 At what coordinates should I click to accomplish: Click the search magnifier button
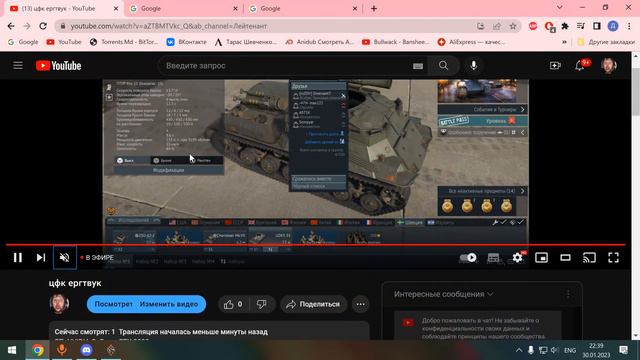click(x=443, y=65)
